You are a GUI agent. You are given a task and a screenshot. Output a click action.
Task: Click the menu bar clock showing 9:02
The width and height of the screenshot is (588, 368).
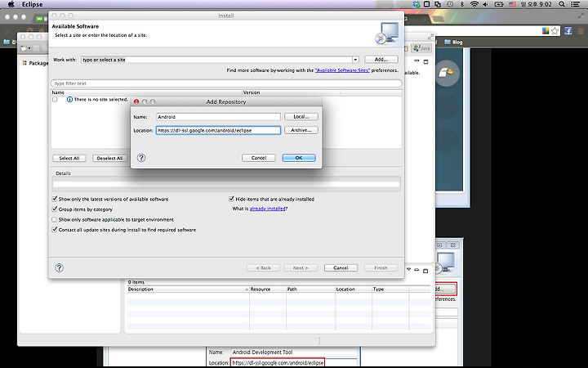click(537, 5)
